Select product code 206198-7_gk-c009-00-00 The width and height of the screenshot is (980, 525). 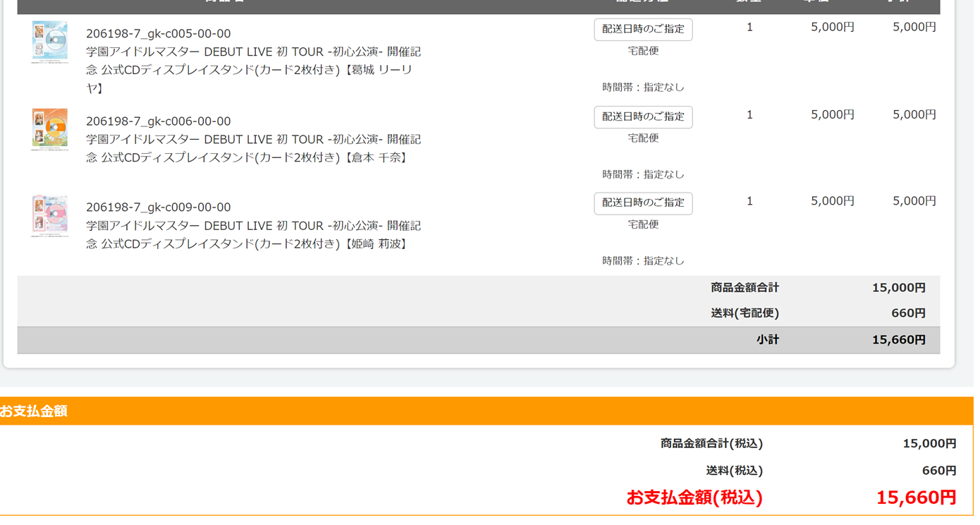(158, 207)
